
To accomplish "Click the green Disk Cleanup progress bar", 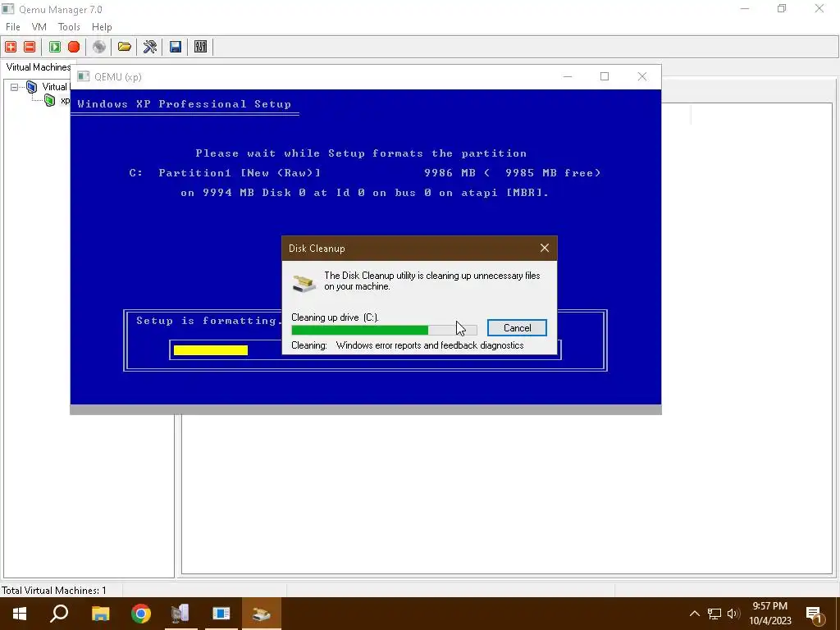I will [384, 331].
